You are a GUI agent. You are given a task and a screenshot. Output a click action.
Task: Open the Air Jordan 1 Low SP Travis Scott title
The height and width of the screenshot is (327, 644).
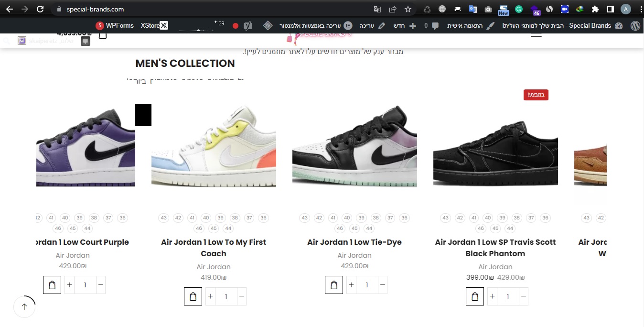click(495, 248)
